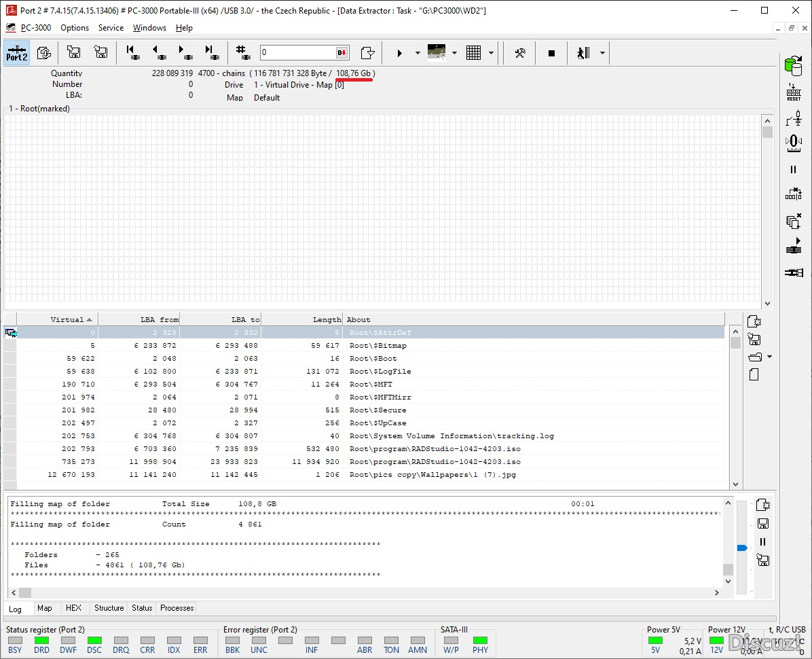Jump to last chain position

(x=211, y=52)
